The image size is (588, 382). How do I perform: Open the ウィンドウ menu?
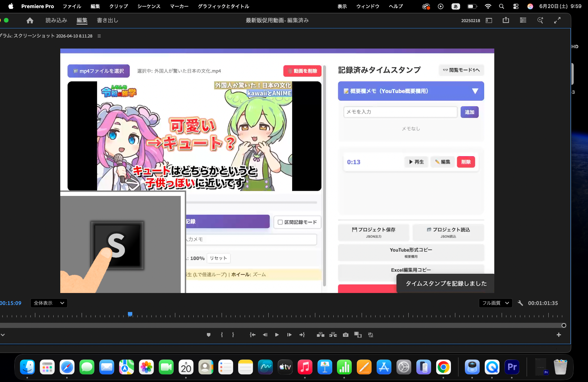(x=368, y=6)
